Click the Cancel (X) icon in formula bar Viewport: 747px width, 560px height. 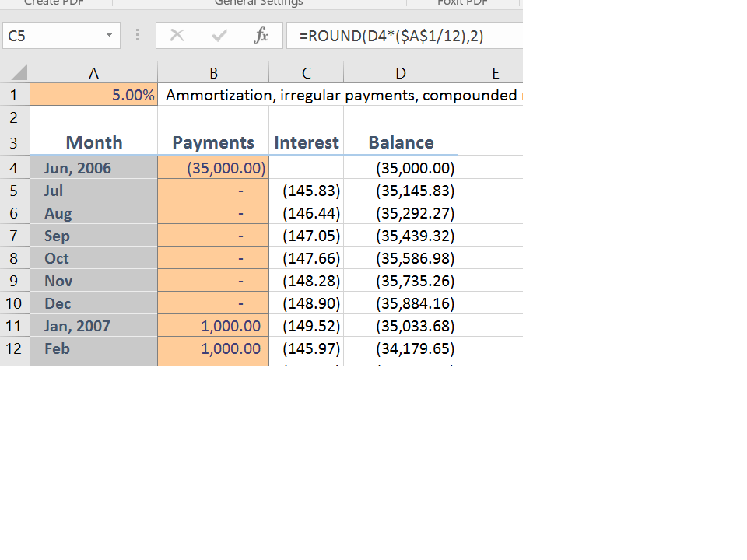coord(177,35)
